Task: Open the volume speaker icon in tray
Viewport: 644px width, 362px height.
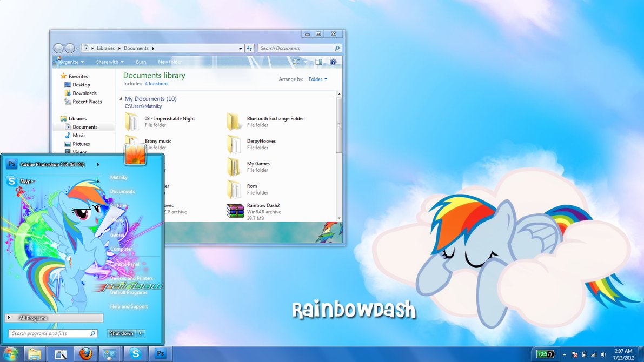Action: point(603,354)
